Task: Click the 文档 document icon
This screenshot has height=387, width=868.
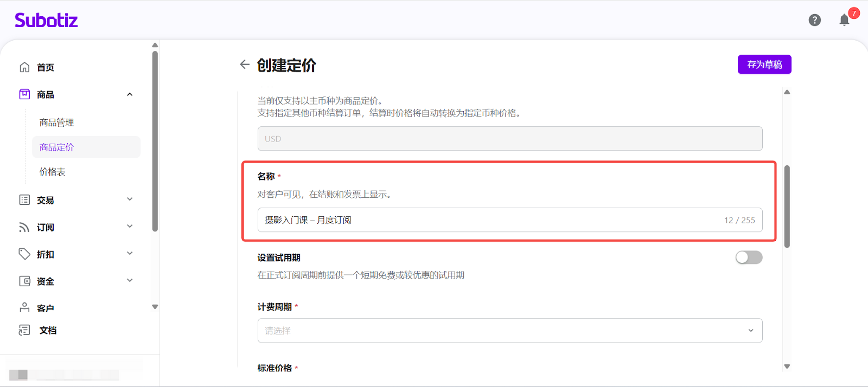Action: (x=24, y=330)
